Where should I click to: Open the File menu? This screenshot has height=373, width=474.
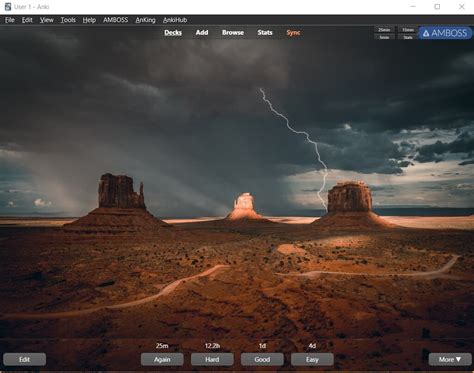10,20
